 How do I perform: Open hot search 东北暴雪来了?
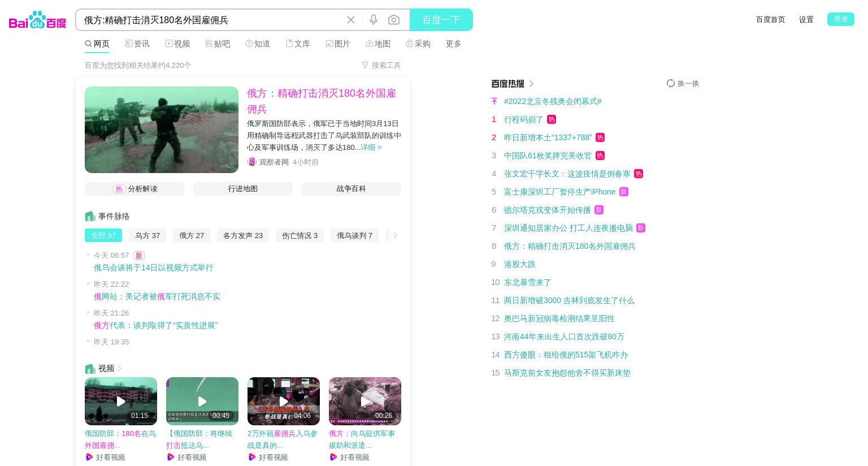click(528, 282)
